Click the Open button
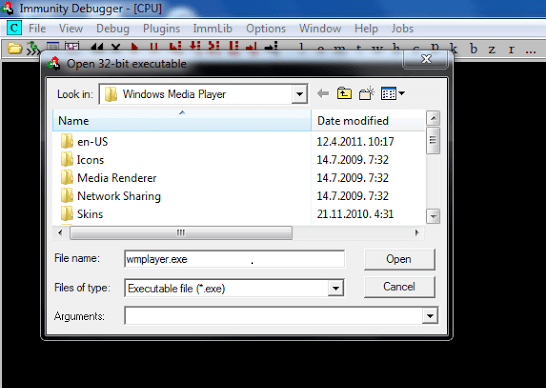The image size is (546, 388). tap(399, 259)
